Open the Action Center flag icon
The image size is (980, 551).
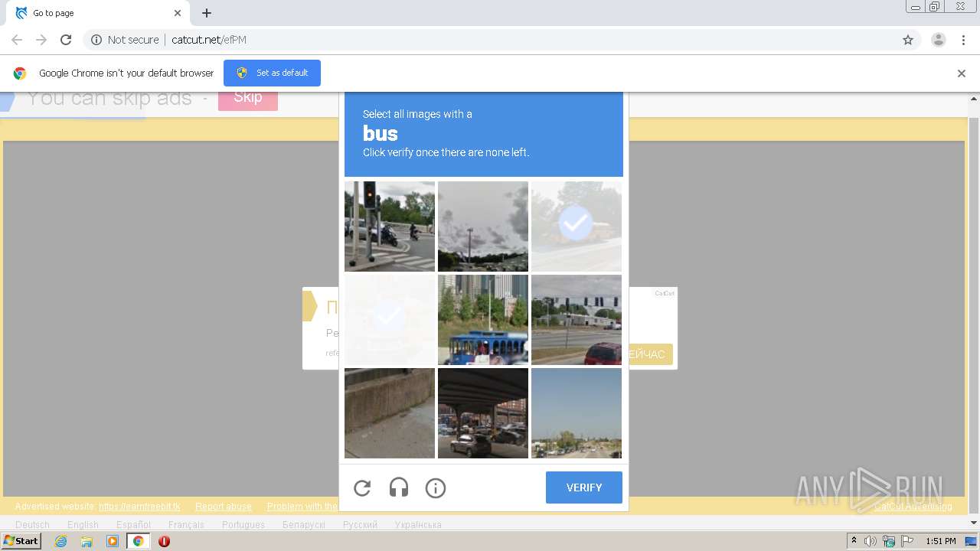click(907, 541)
